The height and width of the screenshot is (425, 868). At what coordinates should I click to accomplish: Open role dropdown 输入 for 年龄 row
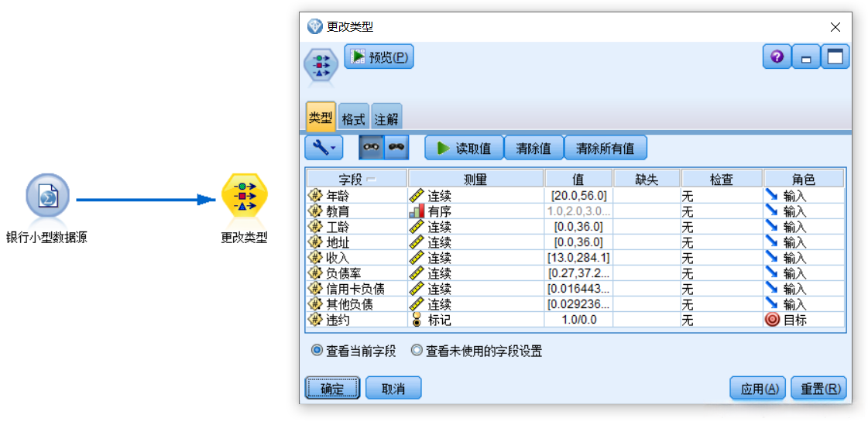[804, 196]
